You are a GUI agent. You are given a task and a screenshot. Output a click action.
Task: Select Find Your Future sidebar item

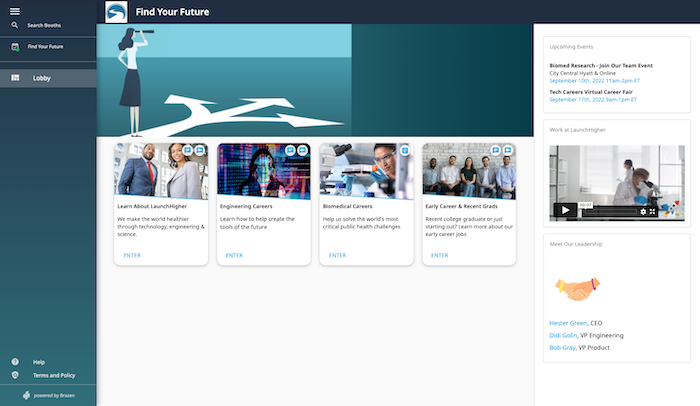pyautogui.click(x=47, y=47)
